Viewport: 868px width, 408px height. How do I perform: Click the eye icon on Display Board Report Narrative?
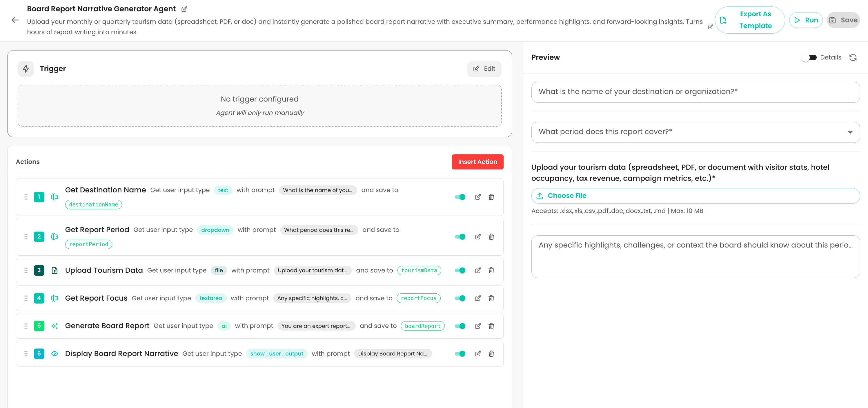55,354
